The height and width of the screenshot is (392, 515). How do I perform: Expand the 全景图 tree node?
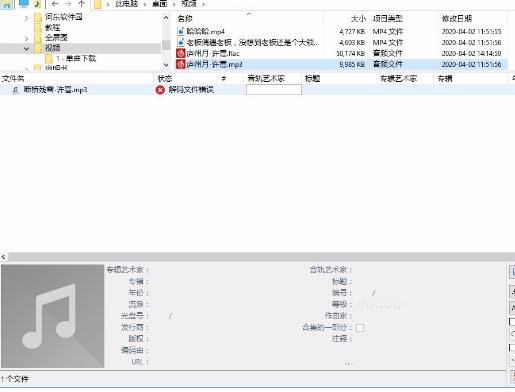pos(26,39)
